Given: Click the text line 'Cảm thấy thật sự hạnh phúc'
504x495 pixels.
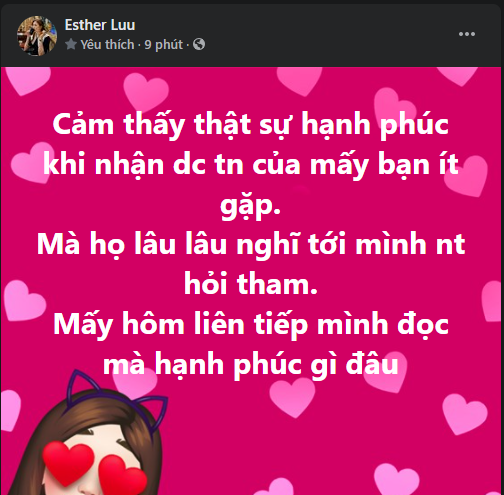Looking at the screenshot, I should [250, 125].
